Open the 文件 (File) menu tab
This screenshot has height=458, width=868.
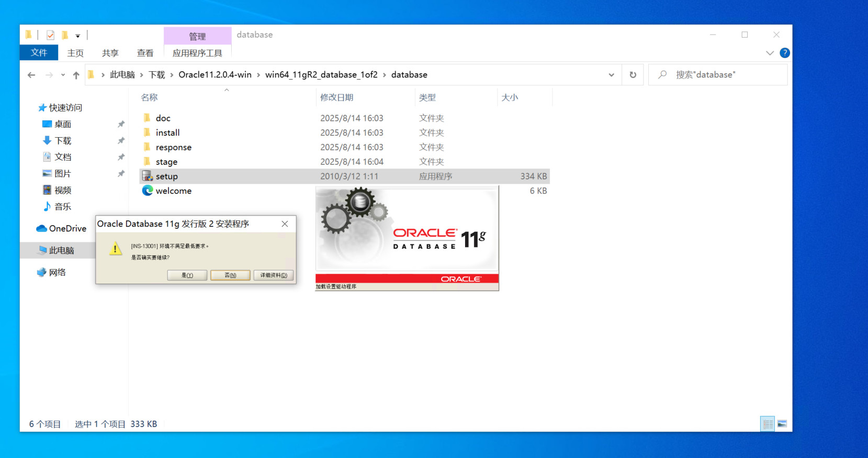tap(39, 53)
